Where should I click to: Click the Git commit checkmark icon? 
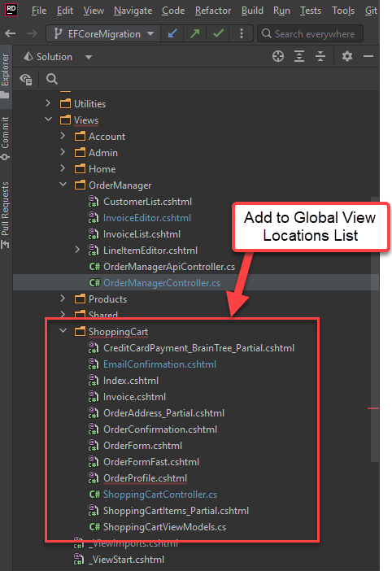pyautogui.click(x=219, y=34)
